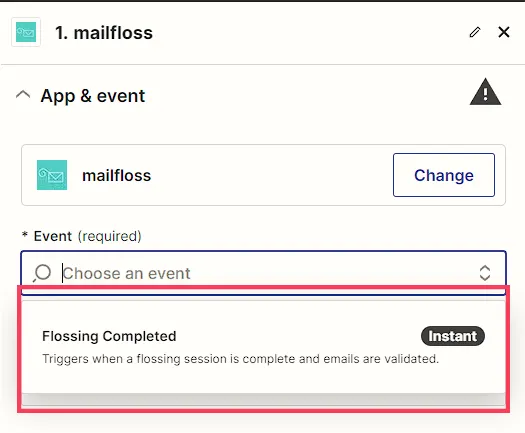The image size is (525, 433).
Task: Click the shaded bottom edge of event dropdown list
Action: [263, 399]
